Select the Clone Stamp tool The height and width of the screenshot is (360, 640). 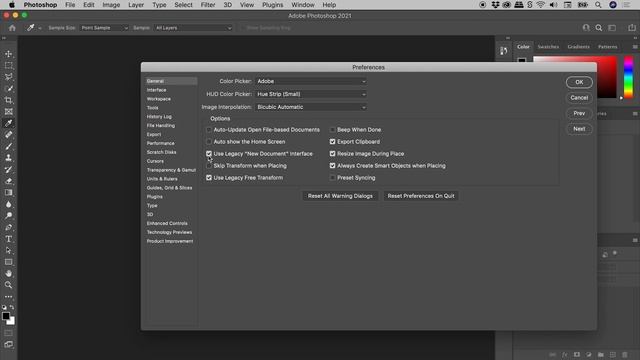(9, 158)
